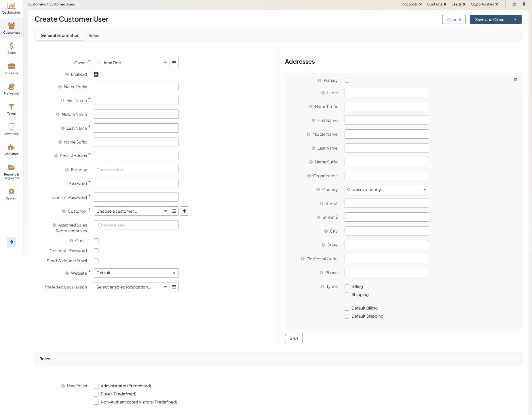Open the Choose a country dropdown
Viewport: 532px width, 415px height.
point(387,189)
